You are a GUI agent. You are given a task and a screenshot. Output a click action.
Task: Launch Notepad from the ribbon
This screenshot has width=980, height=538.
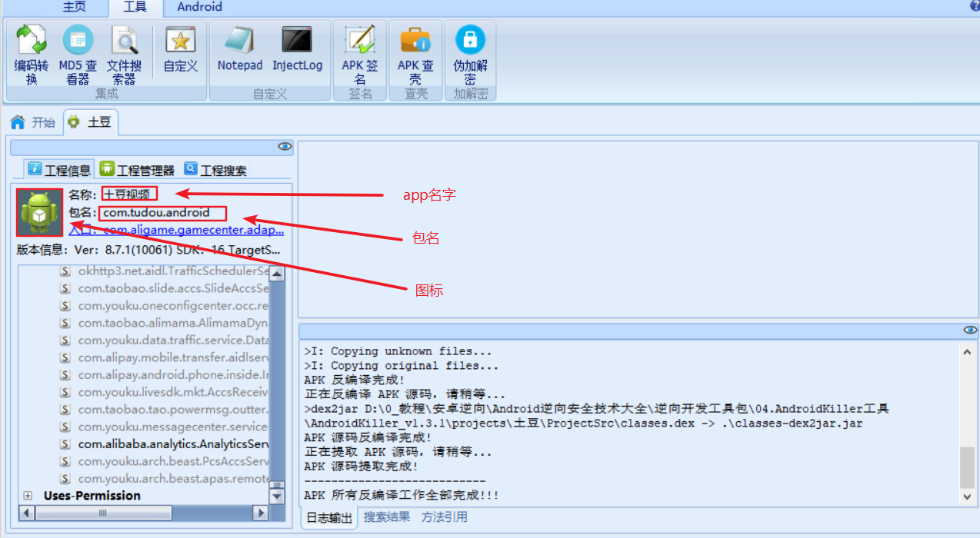[239, 50]
